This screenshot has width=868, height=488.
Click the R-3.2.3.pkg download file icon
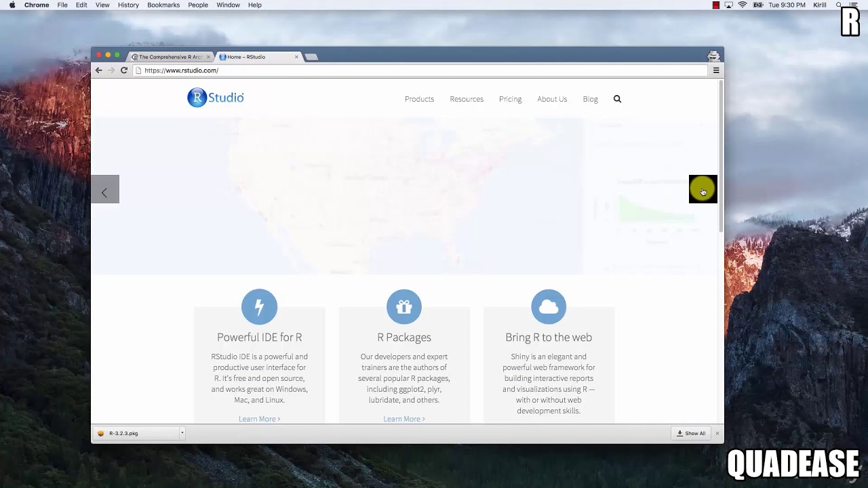tap(100, 433)
